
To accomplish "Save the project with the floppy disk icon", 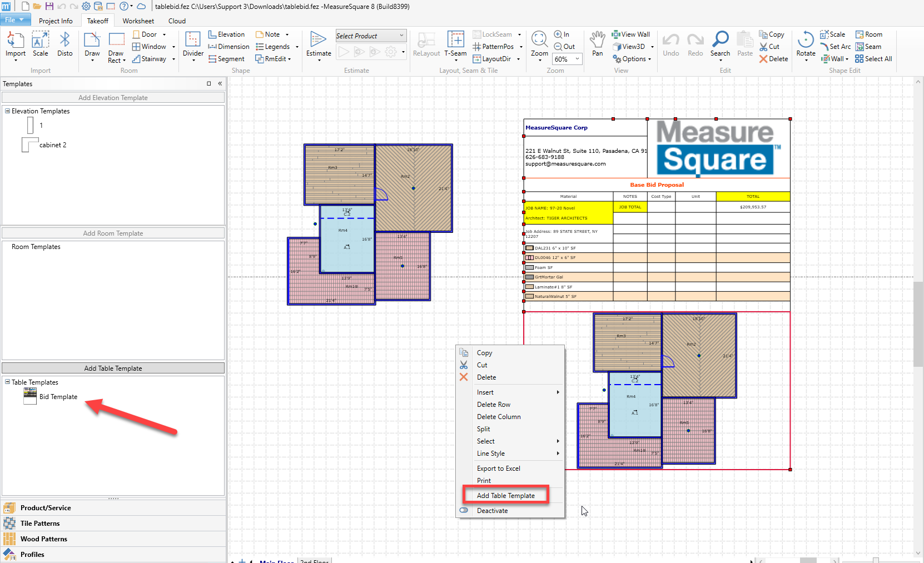I will (49, 7).
